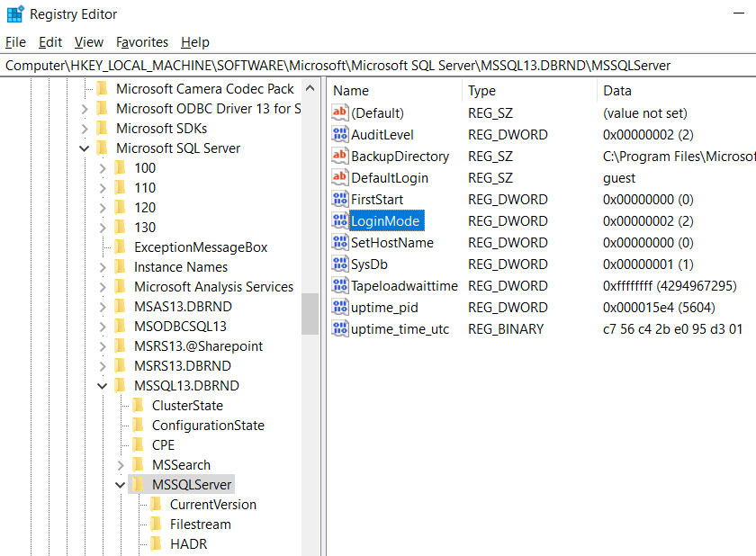Click the Type column header
Screen dimensions: 756x556
tap(529, 91)
